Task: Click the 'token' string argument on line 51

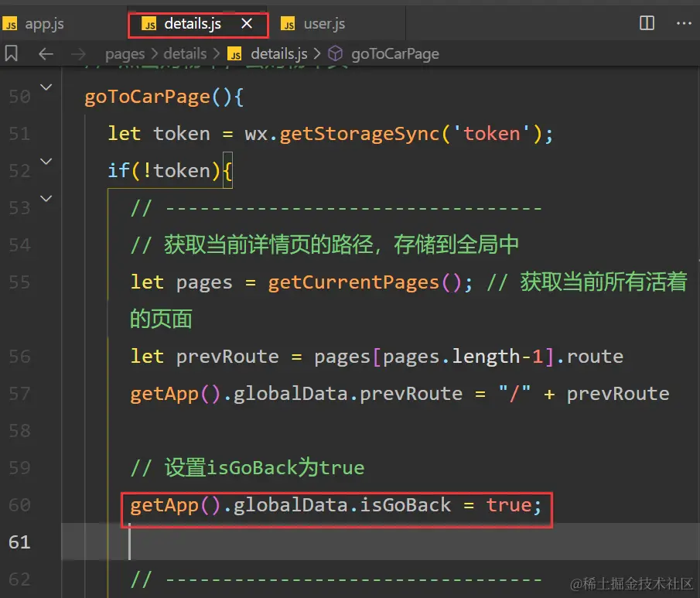Action: tap(491, 134)
